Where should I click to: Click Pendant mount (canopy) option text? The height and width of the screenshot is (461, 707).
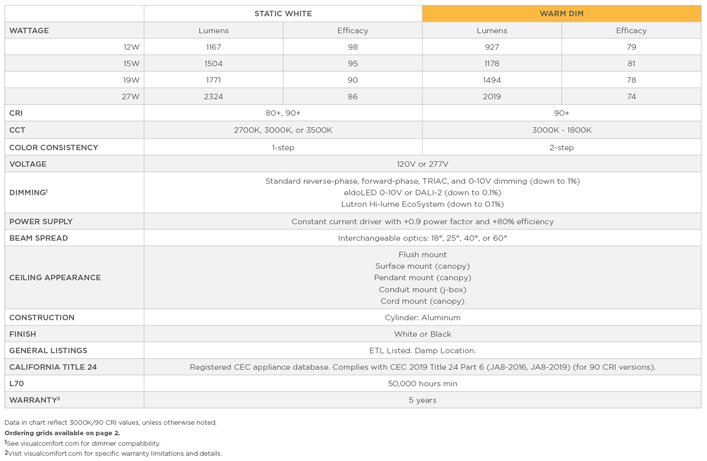[x=422, y=278]
